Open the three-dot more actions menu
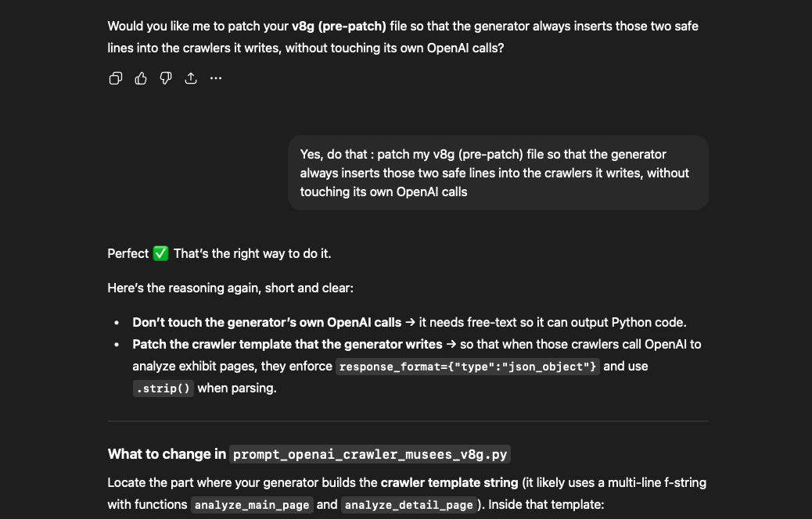Screen dimensions: 812x519 click(216, 78)
